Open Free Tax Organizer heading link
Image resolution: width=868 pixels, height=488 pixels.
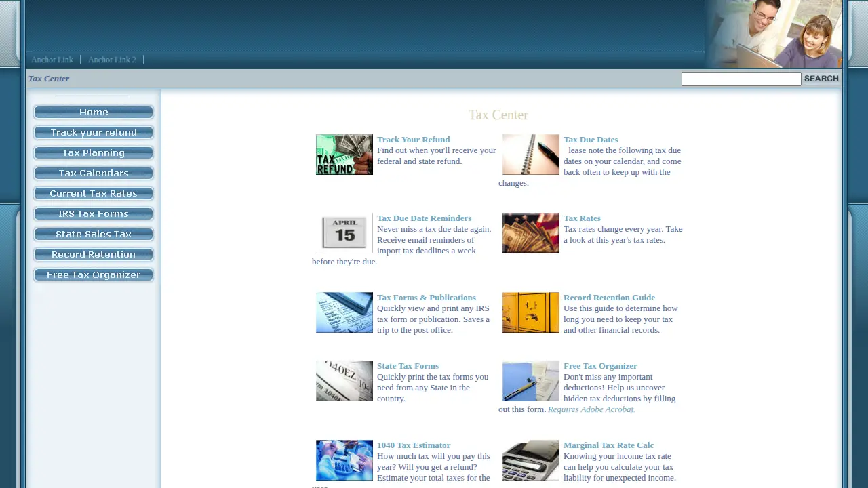[600, 366]
